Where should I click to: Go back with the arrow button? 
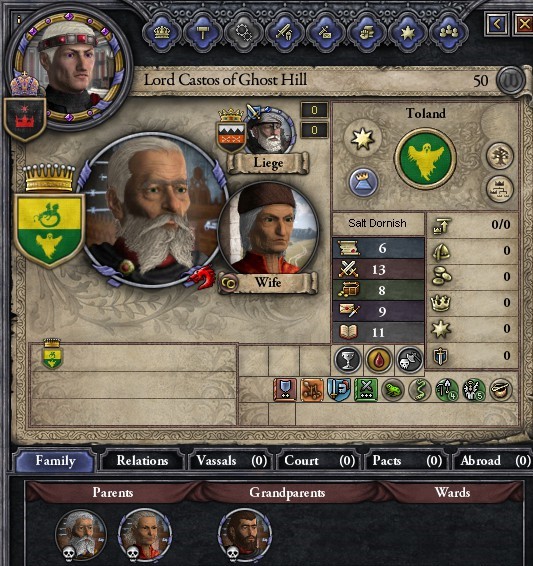coord(497,24)
